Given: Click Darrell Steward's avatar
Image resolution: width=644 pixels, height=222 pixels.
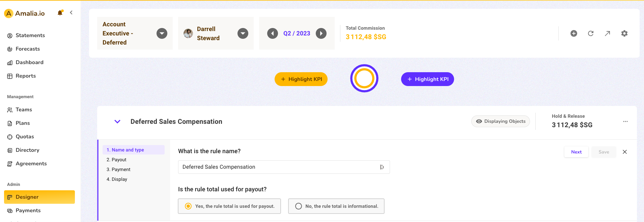Looking at the screenshot, I should click(188, 33).
